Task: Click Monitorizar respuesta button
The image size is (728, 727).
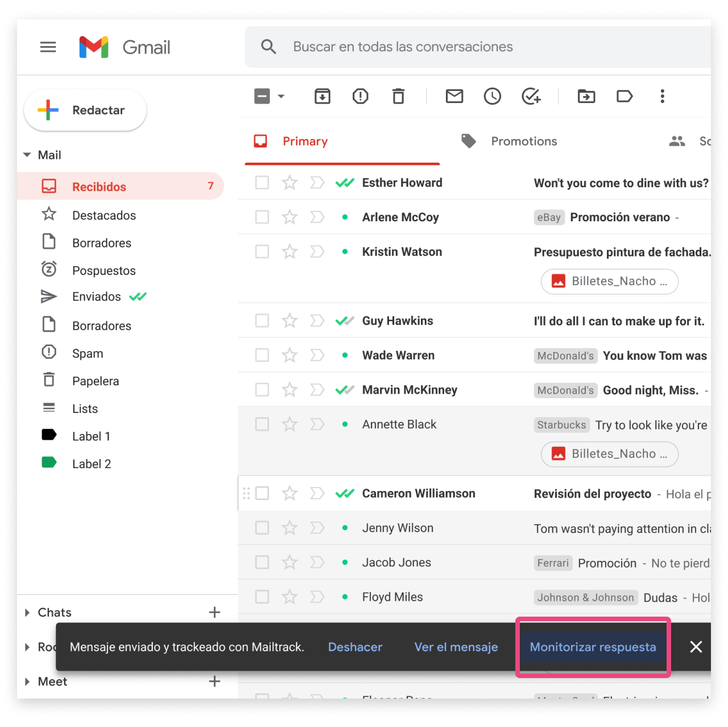Action: (x=593, y=647)
